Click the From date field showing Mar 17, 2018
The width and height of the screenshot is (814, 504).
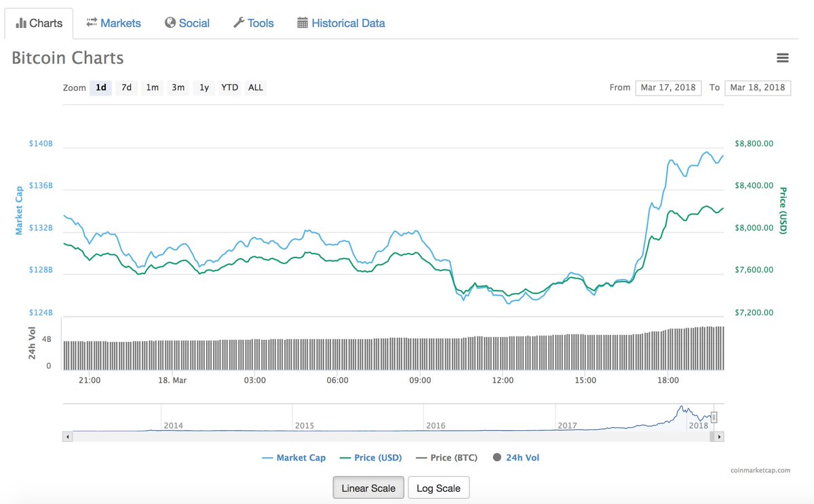tap(668, 88)
